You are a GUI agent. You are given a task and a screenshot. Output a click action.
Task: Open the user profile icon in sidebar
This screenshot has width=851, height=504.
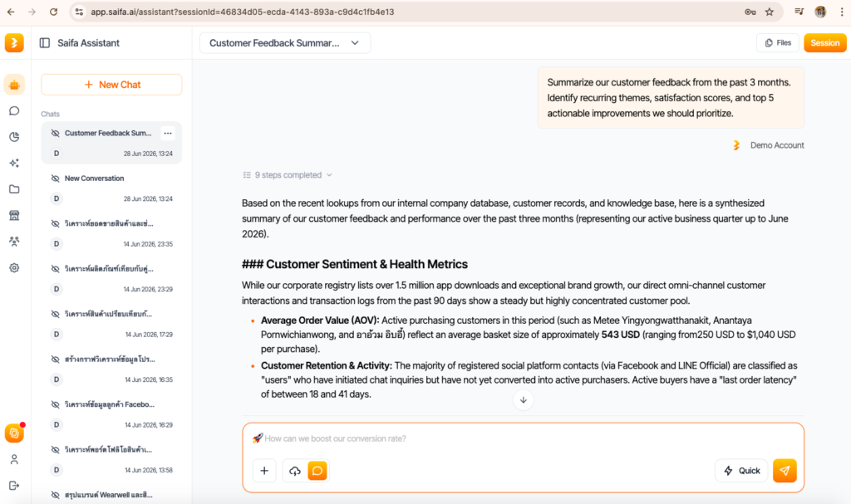[14, 459]
